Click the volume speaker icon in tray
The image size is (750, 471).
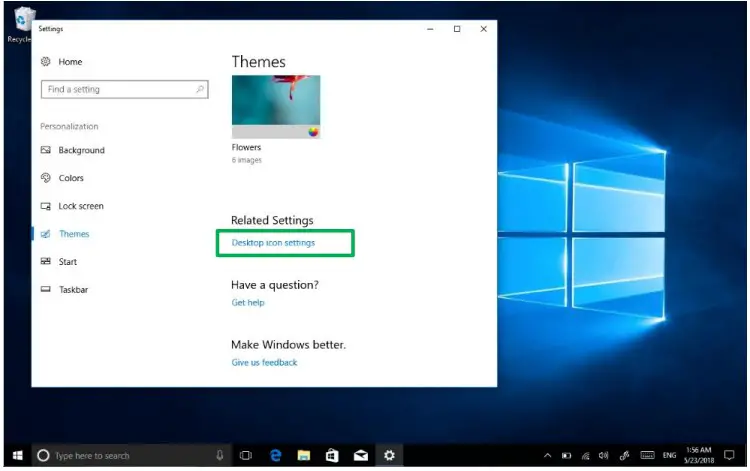(x=604, y=456)
